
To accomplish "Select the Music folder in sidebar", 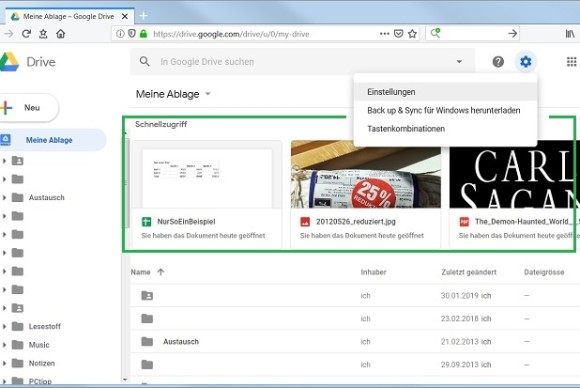I will pos(38,345).
